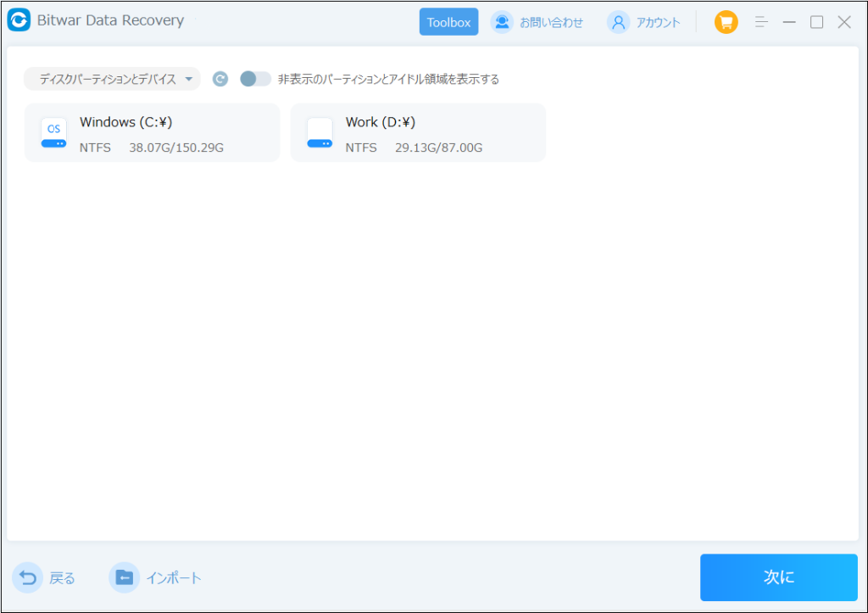Maximize the Bitwar window
868x613 pixels.
click(816, 23)
